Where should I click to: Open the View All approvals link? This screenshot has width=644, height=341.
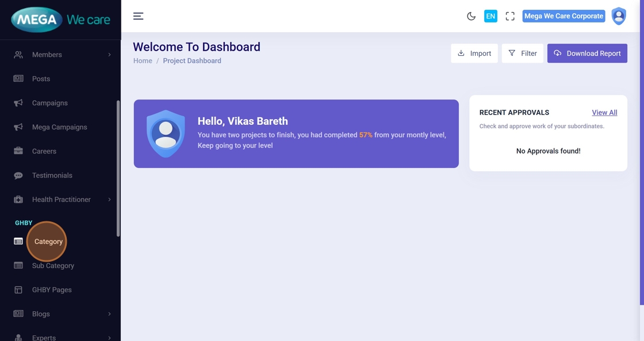tap(604, 113)
